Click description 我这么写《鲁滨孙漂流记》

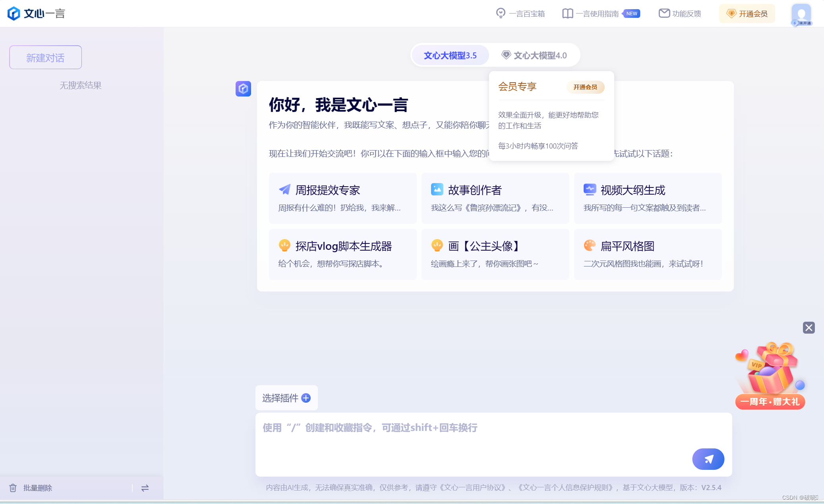[492, 208]
